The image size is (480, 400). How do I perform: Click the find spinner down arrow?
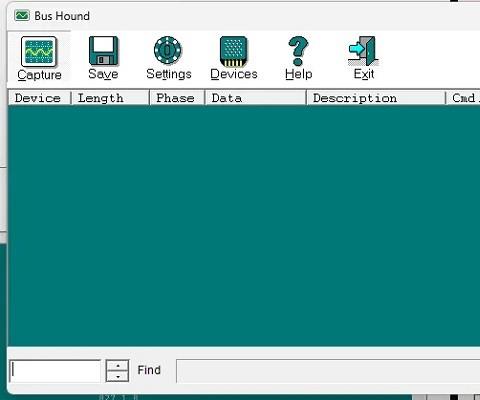(117, 376)
